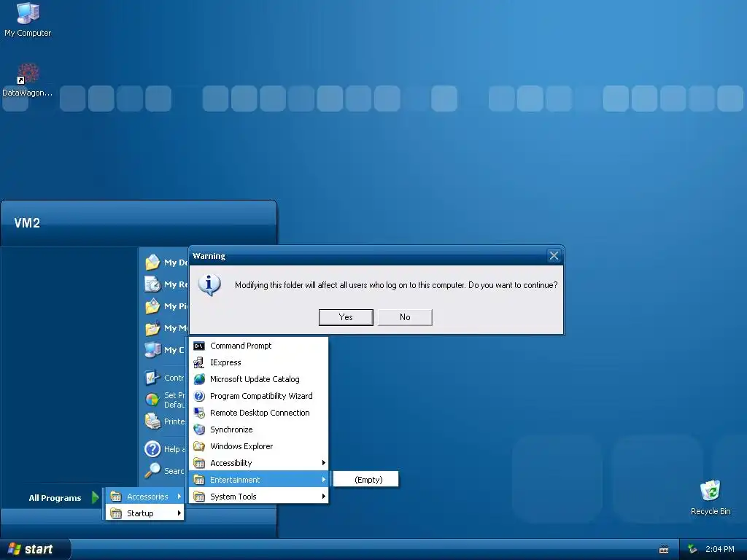Click the My Documents folder icon

coord(152,262)
